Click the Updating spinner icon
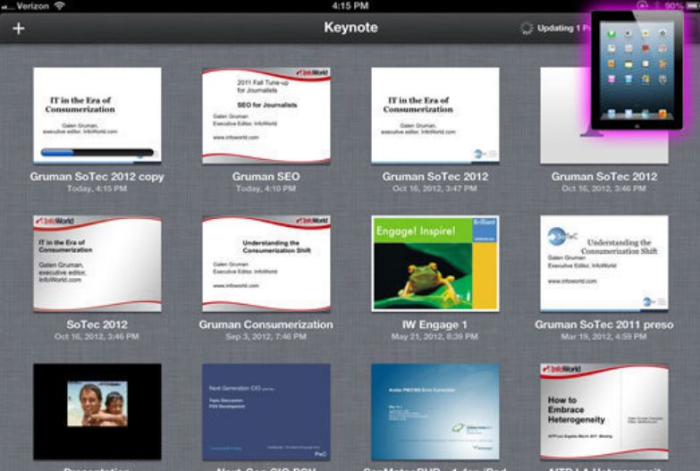700x471 pixels. tap(526, 28)
